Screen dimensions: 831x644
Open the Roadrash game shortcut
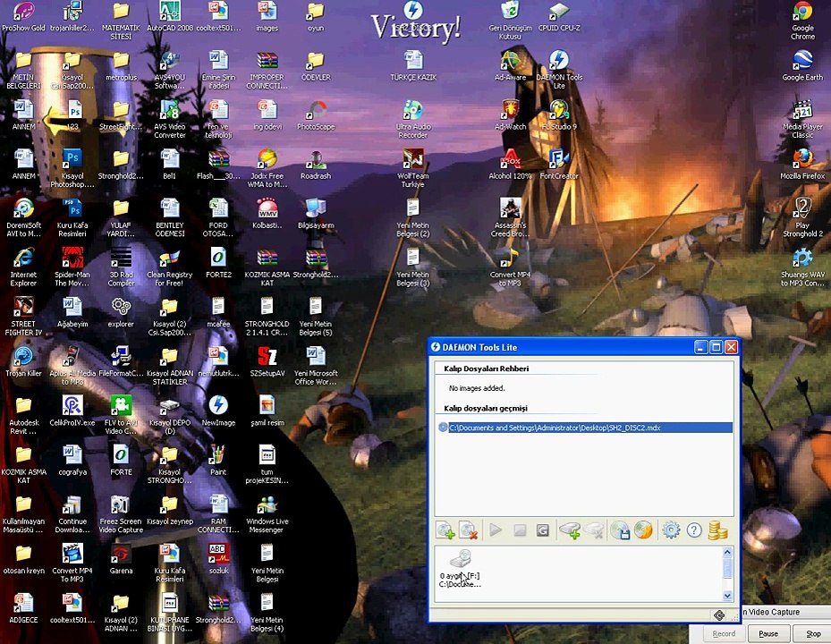coord(316,165)
